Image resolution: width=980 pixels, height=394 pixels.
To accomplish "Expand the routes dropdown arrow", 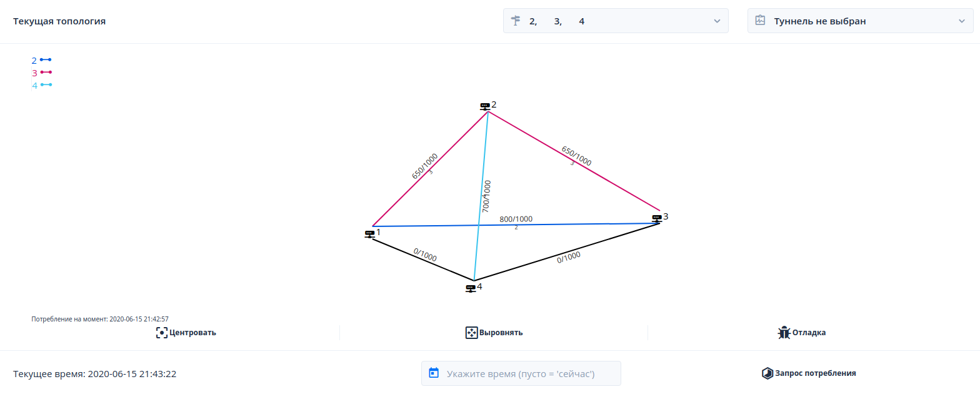I will [717, 21].
